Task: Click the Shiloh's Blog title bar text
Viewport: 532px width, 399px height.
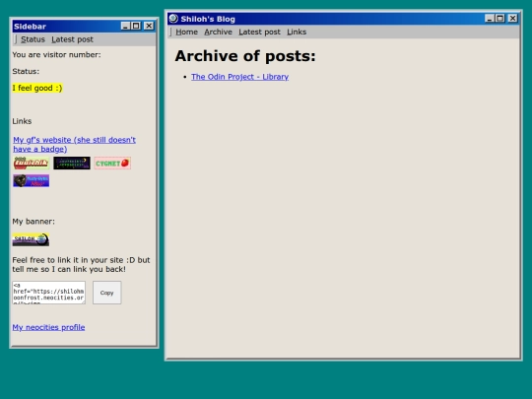Action: pos(208,19)
